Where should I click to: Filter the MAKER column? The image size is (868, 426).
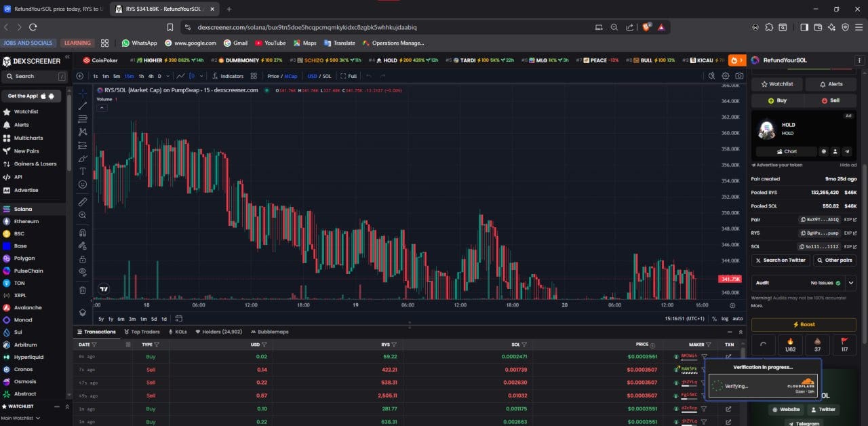(710, 345)
